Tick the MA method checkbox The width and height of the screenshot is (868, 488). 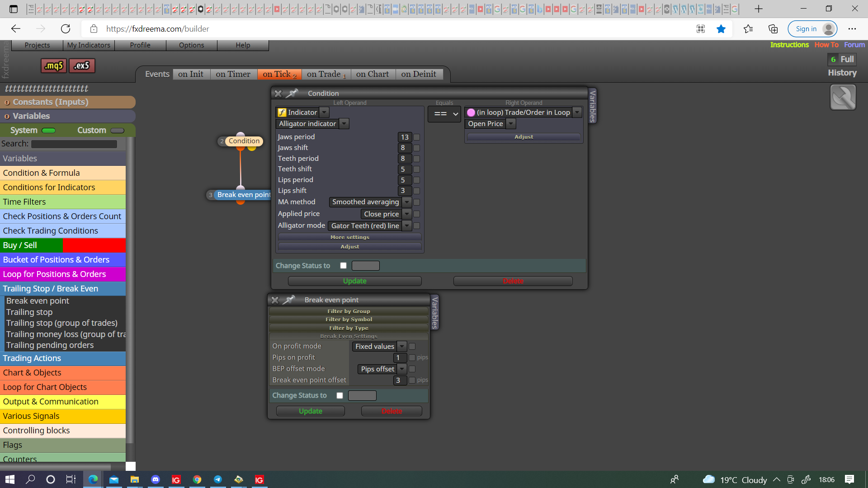417,202
